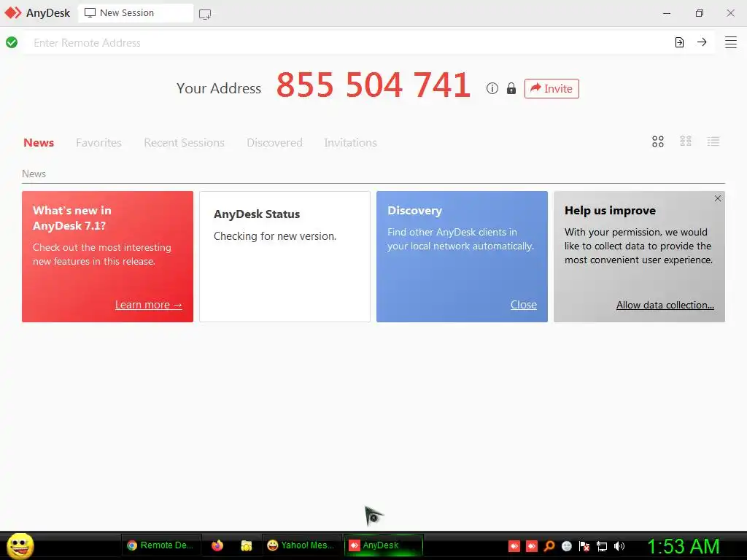Viewport: 747px width, 560px height.
Task: Click 'Checking for new version.' text
Action: tap(275, 236)
